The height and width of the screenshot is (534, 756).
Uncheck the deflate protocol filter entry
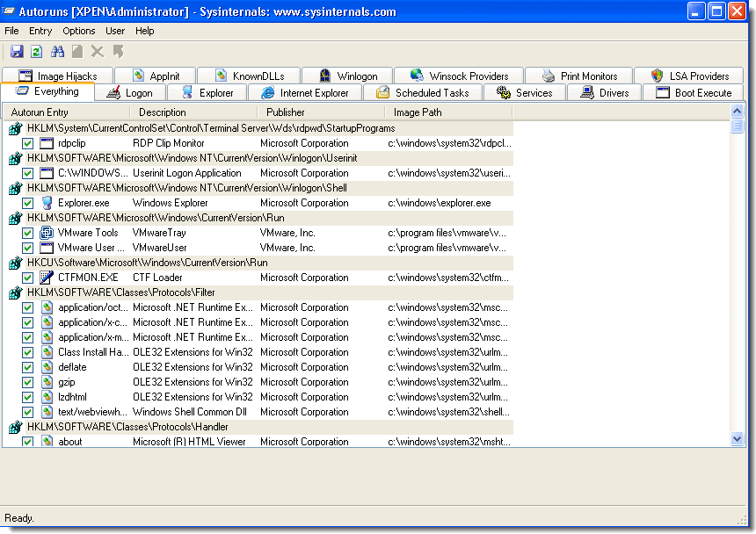(28, 367)
